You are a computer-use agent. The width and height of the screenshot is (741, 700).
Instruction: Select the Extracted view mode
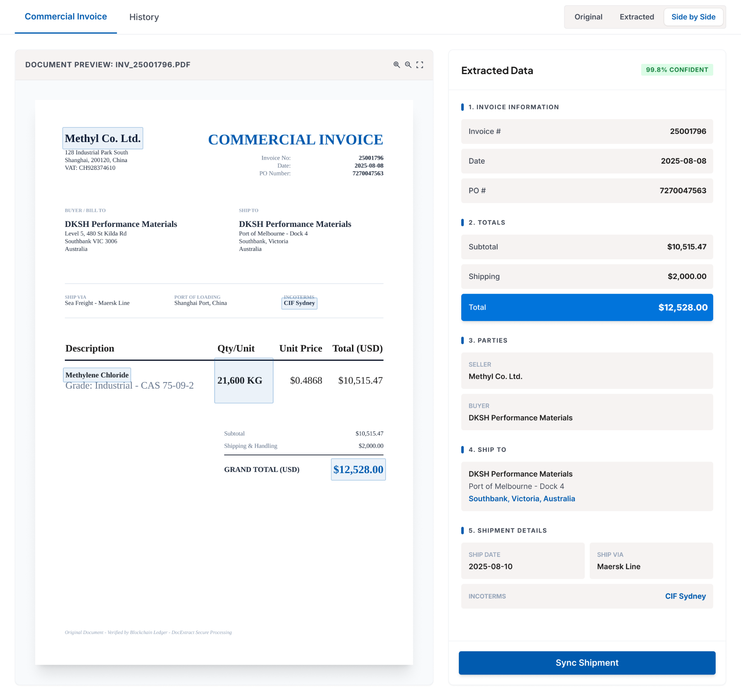point(636,17)
